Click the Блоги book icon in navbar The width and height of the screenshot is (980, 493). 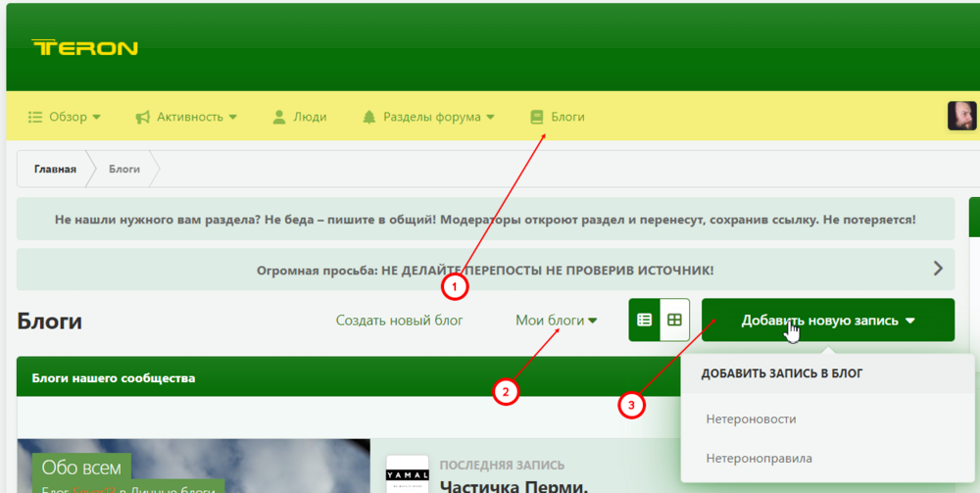tap(536, 117)
